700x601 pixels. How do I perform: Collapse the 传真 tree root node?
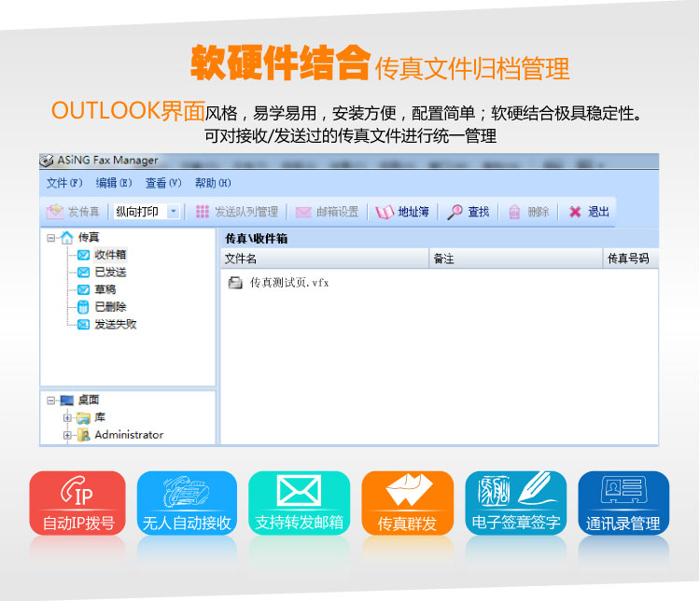coord(50,238)
